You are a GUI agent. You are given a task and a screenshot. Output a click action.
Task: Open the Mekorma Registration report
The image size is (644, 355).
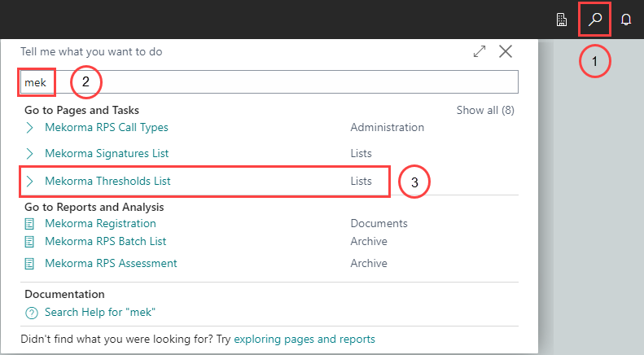(100, 223)
